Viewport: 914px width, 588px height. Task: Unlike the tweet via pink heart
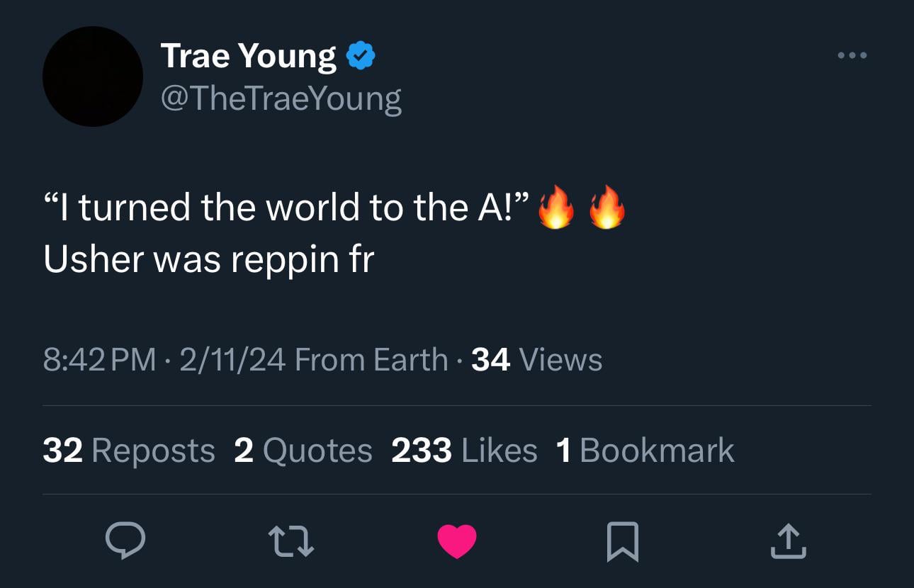pyautogui.click(x=457, y=542)
